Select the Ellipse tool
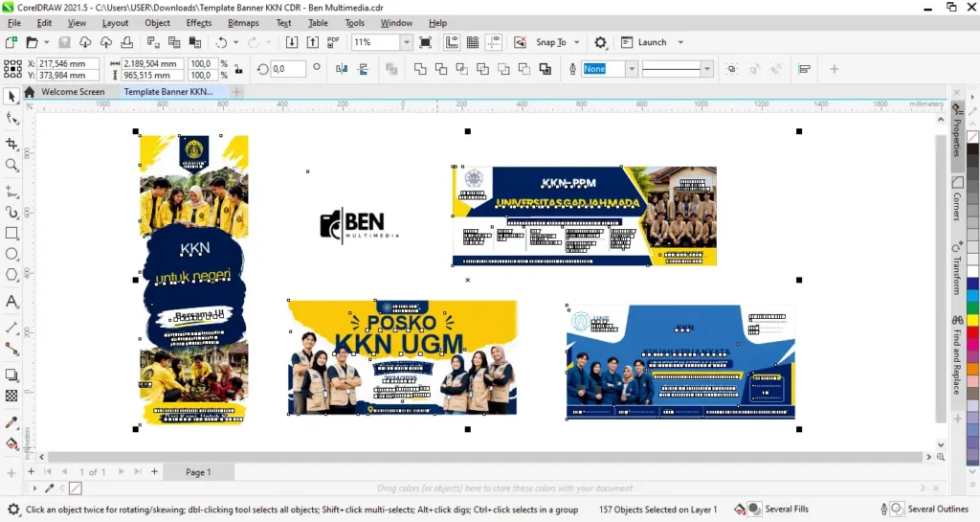The image size is (980, 522). tap(11, 254)
